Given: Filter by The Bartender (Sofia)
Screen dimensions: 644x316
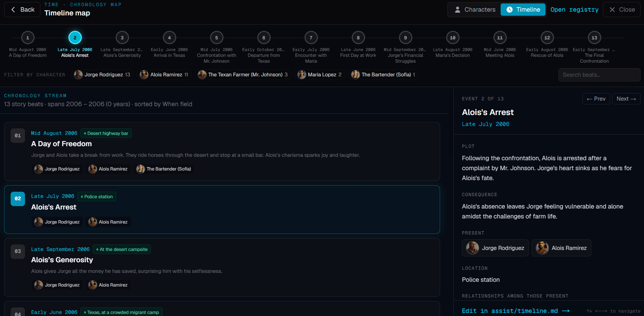Looking at the screenshot, I should pos(383,75).
